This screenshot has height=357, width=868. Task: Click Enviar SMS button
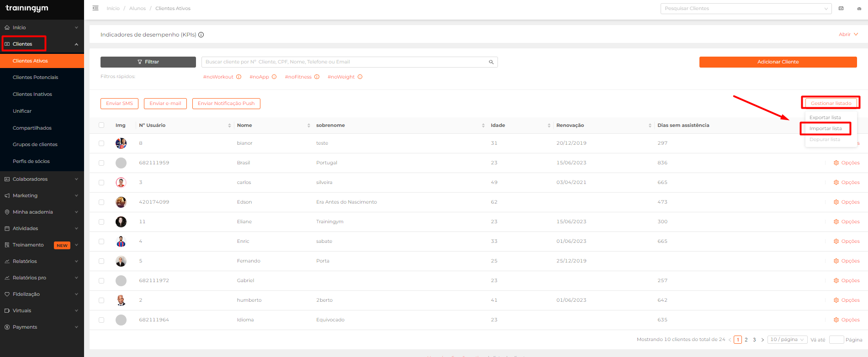119,104
